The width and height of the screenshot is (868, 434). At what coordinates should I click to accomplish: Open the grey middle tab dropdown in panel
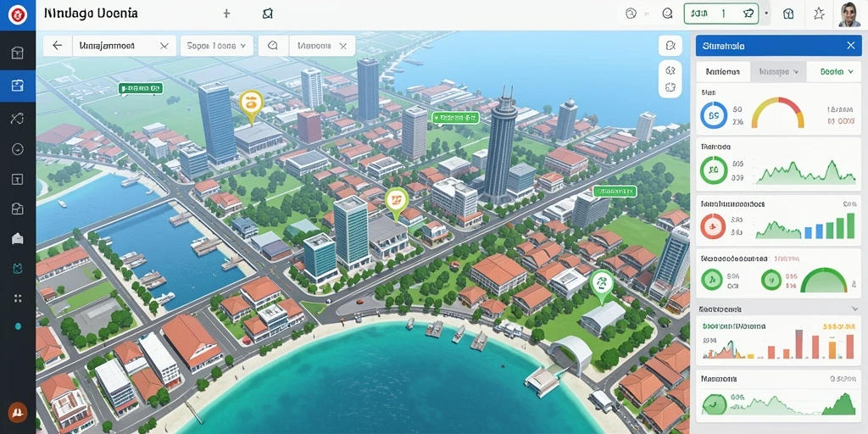[778, 71]
